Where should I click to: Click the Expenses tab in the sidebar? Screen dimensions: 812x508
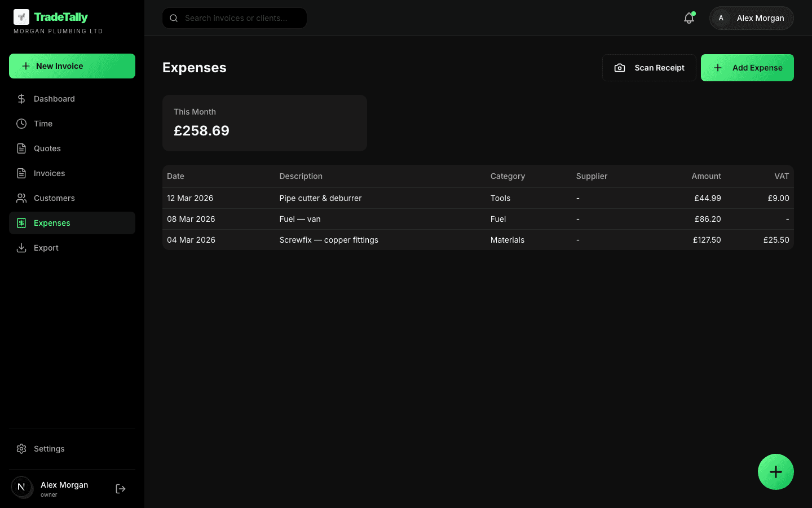point(52,223)
